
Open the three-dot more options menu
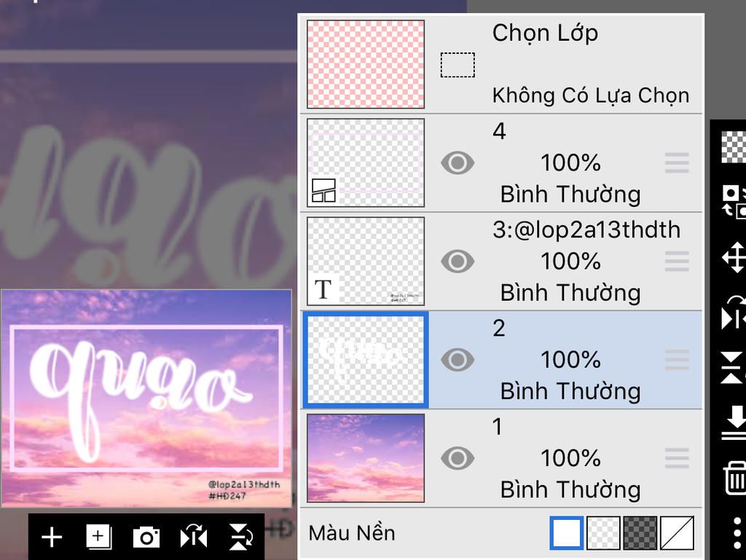pyautogui.click(x=737, y=533)
